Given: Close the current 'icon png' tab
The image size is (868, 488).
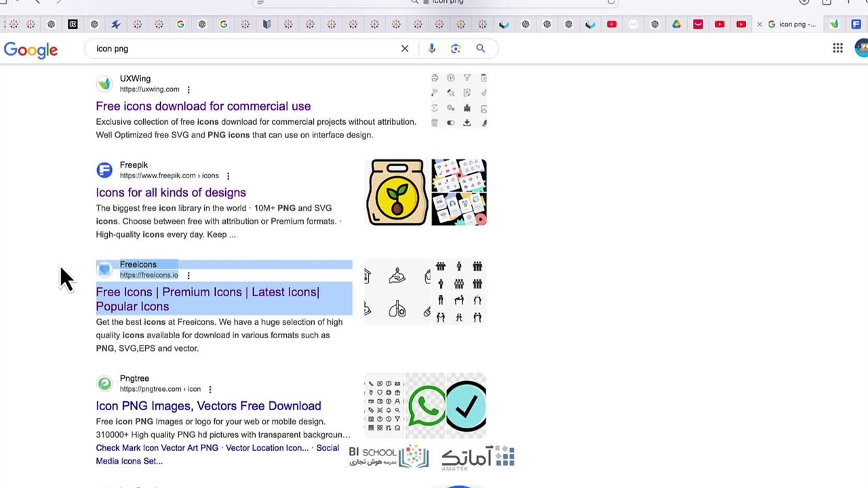Looking at the screenshot, I should [759, 24].
